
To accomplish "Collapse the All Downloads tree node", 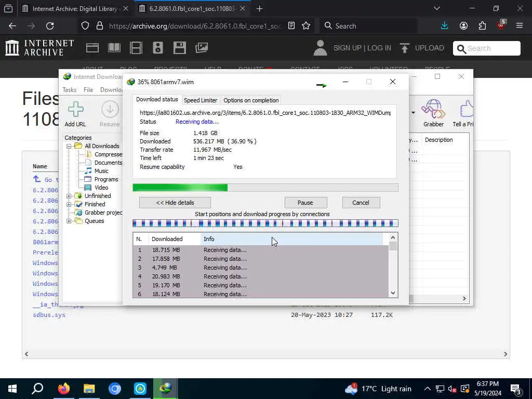I will (x=69, y=146).
